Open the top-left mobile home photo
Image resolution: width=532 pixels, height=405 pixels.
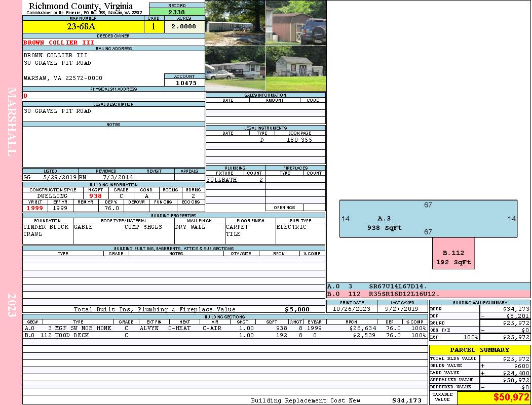pyautogui.click(x=235, y=23)
